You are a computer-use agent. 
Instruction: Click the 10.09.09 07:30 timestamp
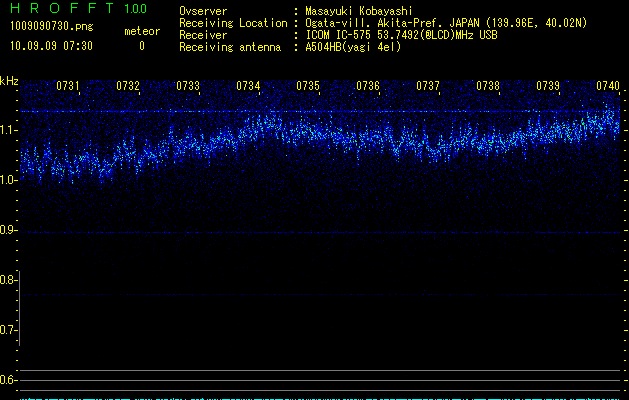click(x=50, y=46)
